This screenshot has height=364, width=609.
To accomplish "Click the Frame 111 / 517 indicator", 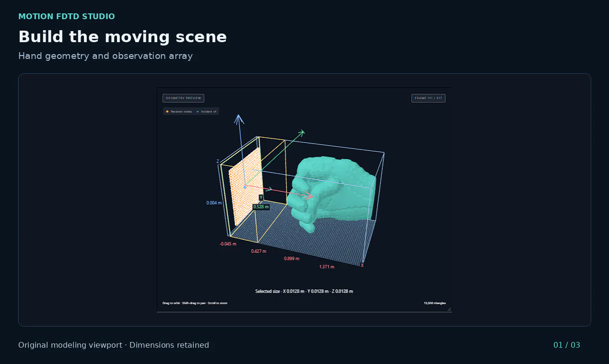I will pyautogui.click(x=428, y=98).
